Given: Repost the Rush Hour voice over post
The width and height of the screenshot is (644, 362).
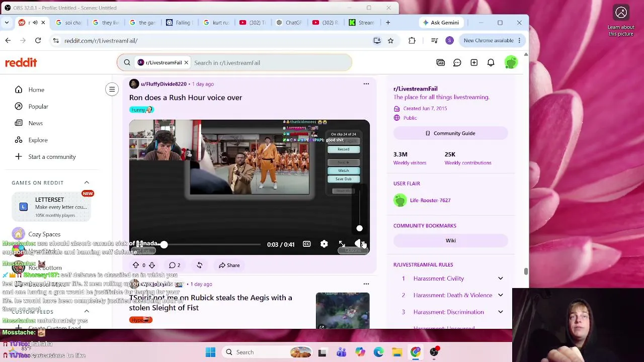Looking at the screenshot, I should pyautogui.click(x=199, y=265).
